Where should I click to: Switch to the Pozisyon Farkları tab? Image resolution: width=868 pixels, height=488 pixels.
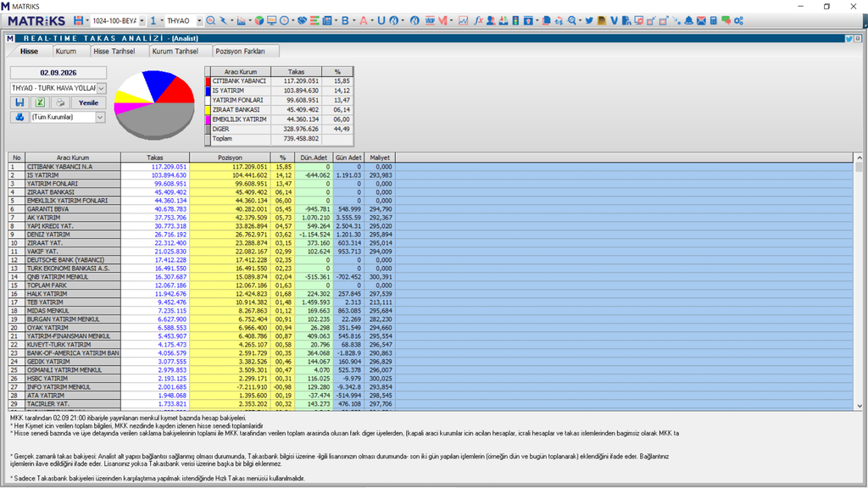coord(240,51)
